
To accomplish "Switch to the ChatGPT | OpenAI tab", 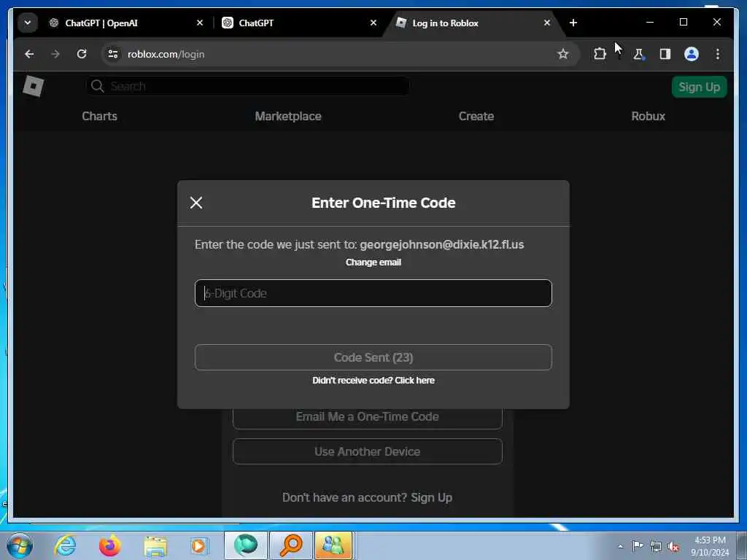I will click(x=126, y=23).
